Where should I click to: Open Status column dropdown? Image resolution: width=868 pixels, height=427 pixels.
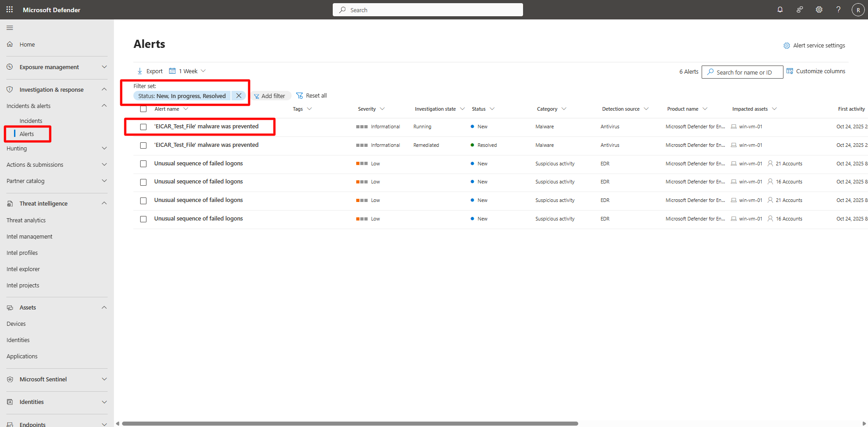pyautogui.click(x=492, y=109)
